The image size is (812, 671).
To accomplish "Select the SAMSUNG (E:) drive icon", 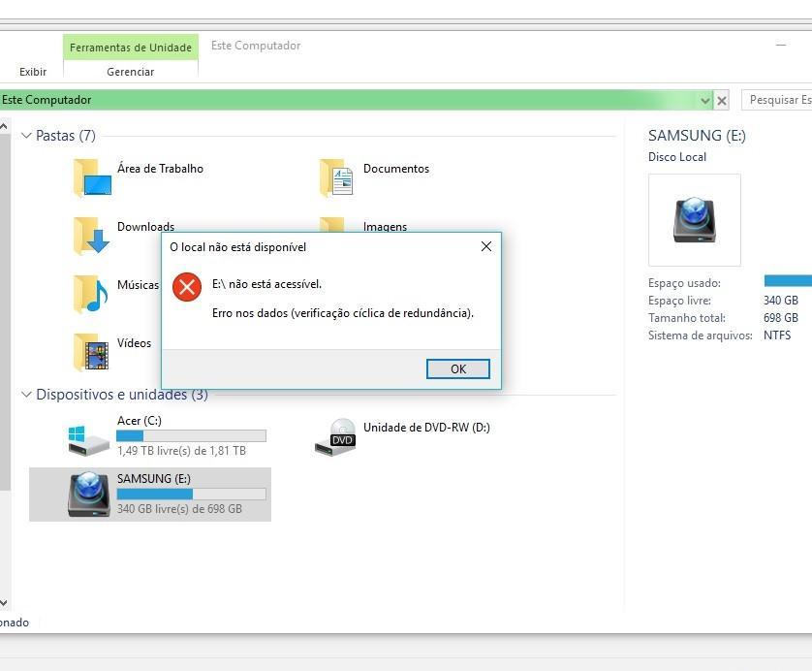I will [88, 495].
